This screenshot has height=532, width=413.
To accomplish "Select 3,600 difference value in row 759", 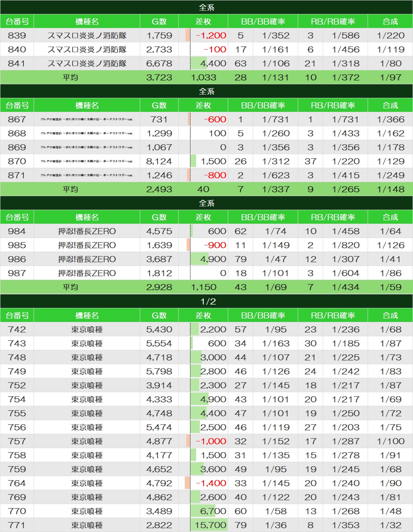I will (x=213, y=469).
